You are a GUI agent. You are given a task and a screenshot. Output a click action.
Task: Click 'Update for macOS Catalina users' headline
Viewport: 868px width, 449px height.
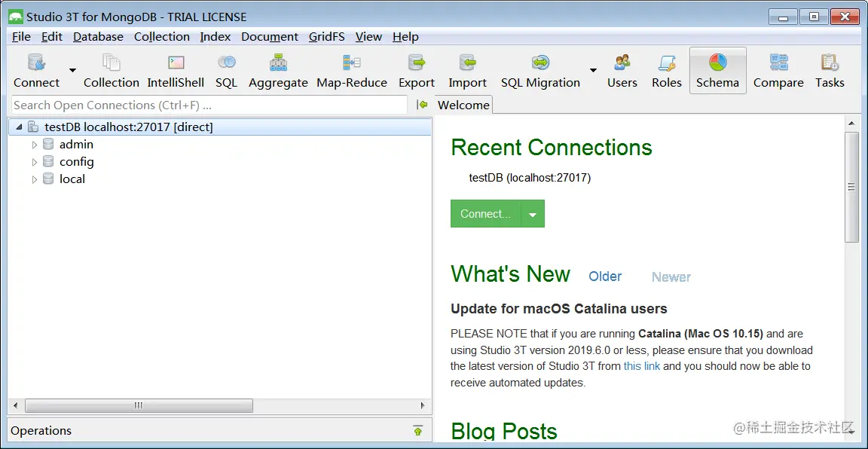(x=558, y=308)
